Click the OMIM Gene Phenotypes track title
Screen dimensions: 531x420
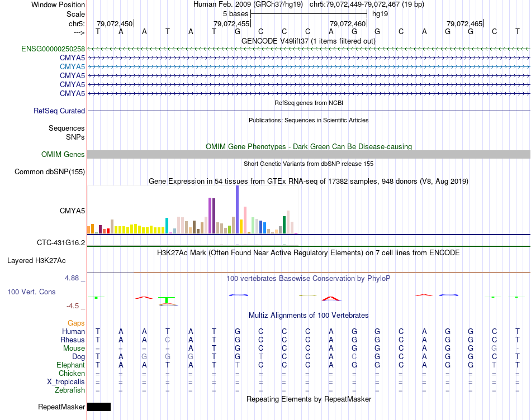tap(309, 146)
